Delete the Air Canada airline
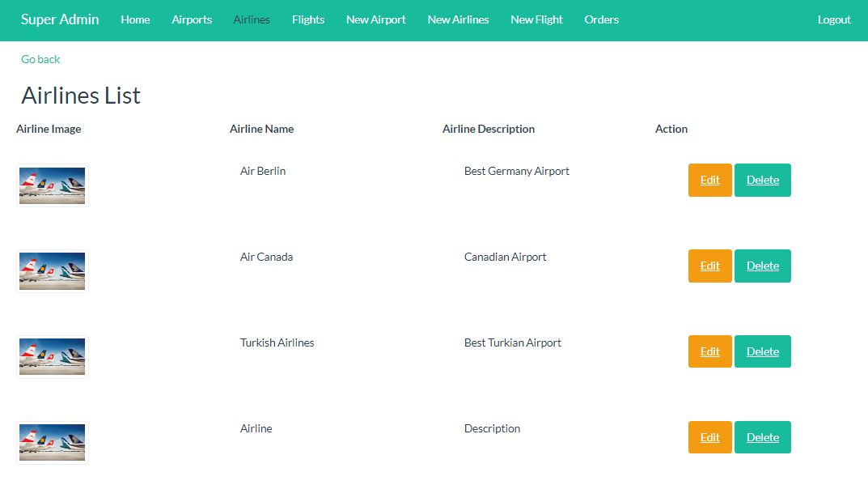 point(762,266)
